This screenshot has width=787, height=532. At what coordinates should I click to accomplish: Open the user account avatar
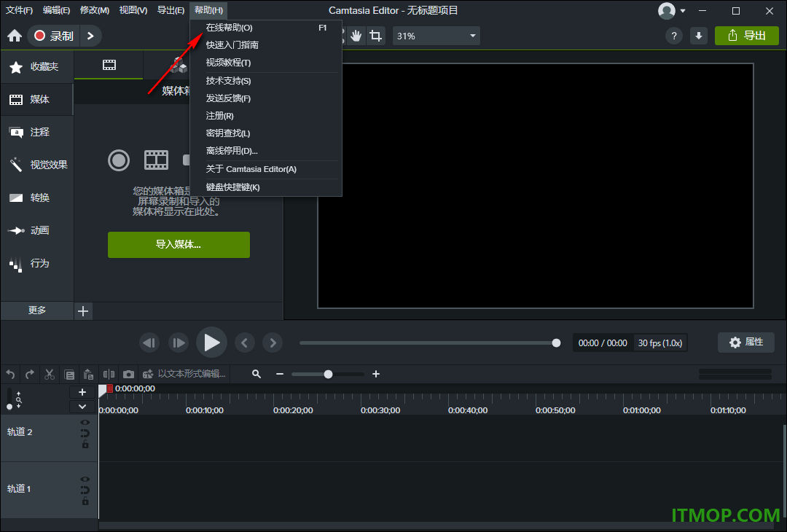click(x=667, y=10)
